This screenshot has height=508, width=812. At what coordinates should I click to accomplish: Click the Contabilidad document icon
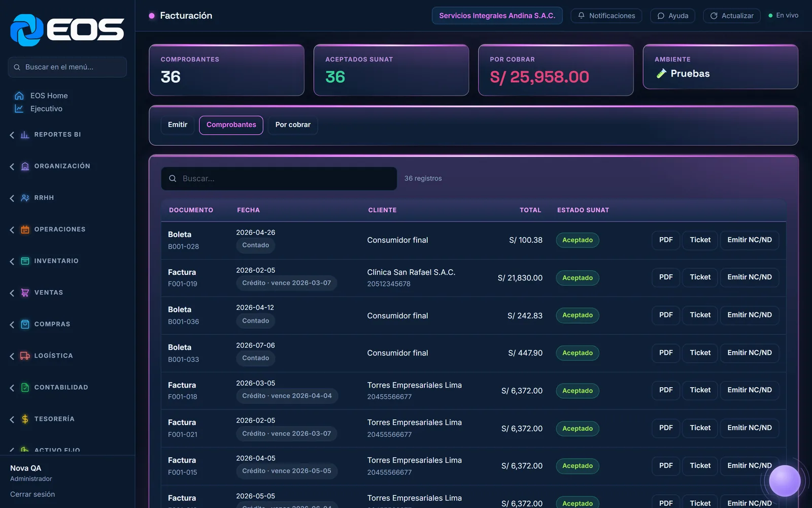[x=25, y=387]
